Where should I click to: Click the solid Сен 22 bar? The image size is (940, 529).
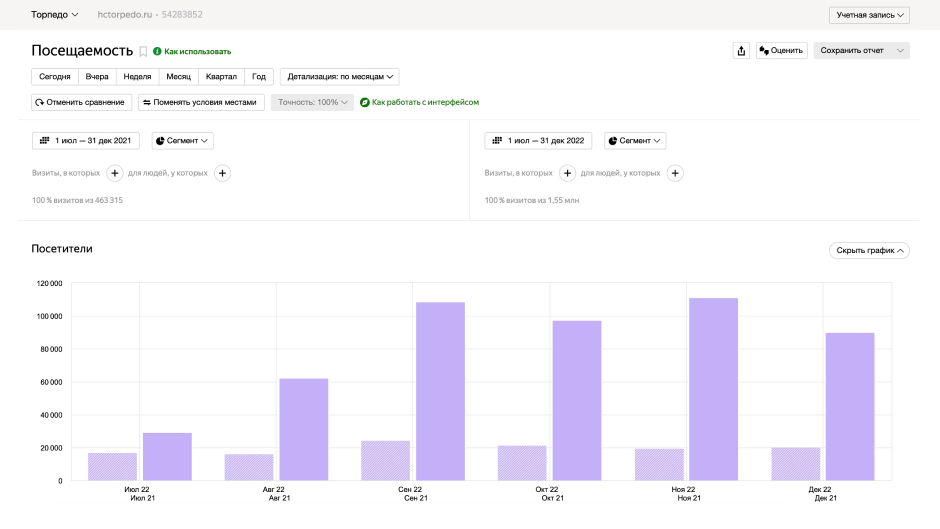[x=440, y=391]
